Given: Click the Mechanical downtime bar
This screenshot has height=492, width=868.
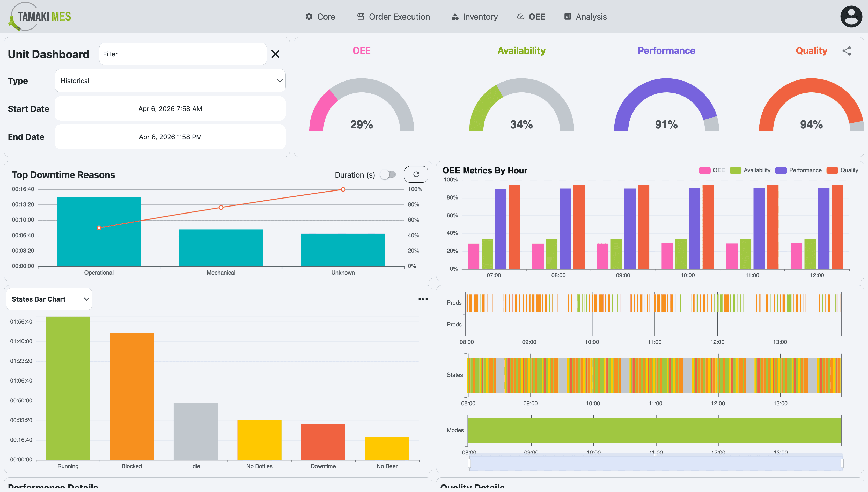Looking at the screenshot, I should pos(221,248).
